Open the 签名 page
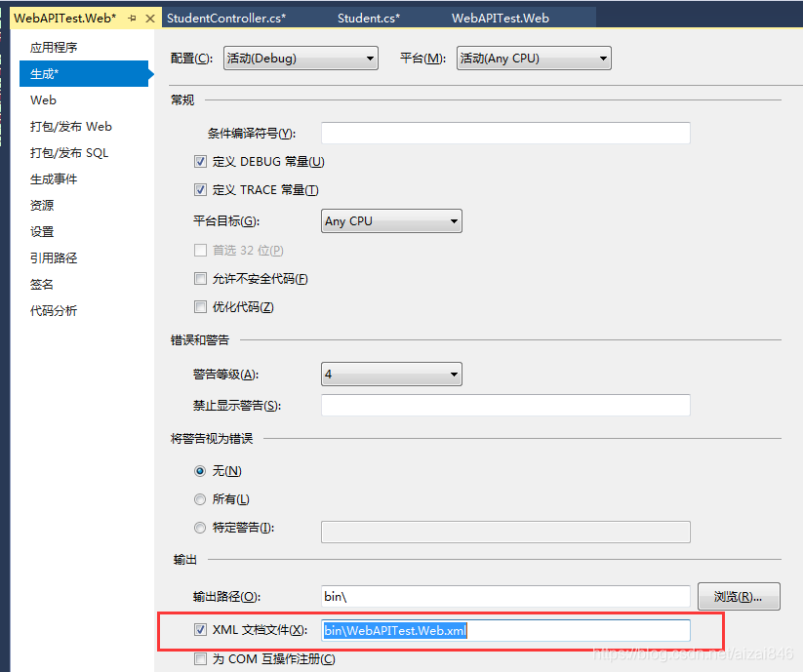 coord(42,284)
